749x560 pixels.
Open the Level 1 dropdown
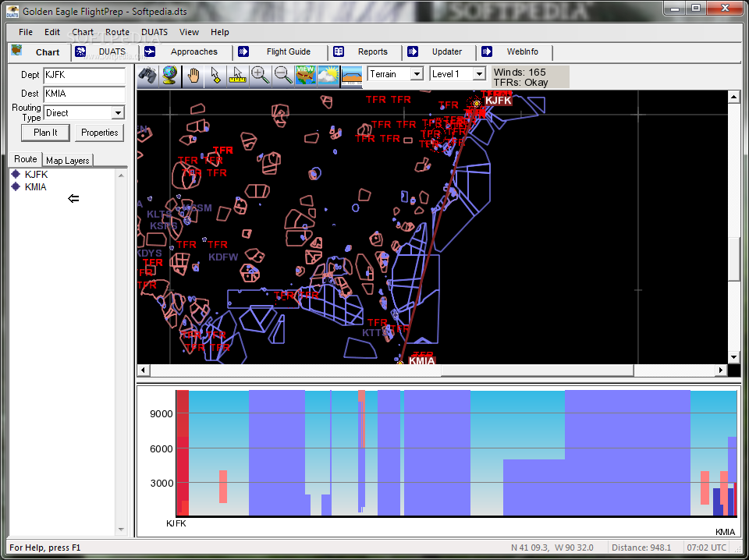click(479, 74)
